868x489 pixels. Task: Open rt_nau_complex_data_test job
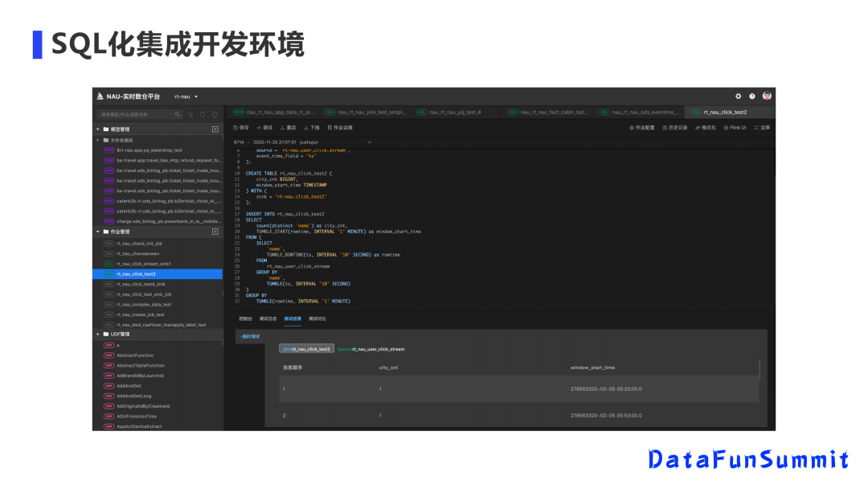pyautogui.click(x=144, y=304)
